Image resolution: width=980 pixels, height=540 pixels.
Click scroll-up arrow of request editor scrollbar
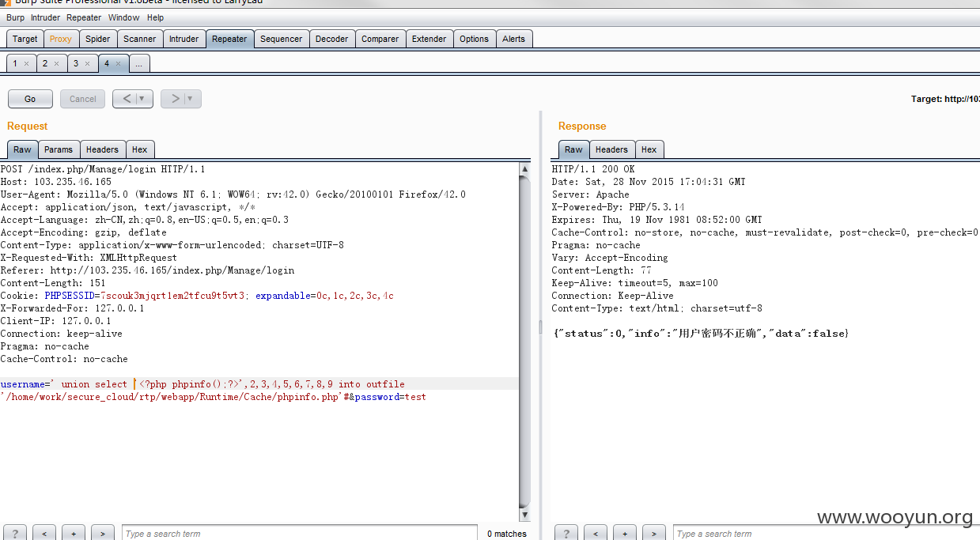[x=524, y=169]
